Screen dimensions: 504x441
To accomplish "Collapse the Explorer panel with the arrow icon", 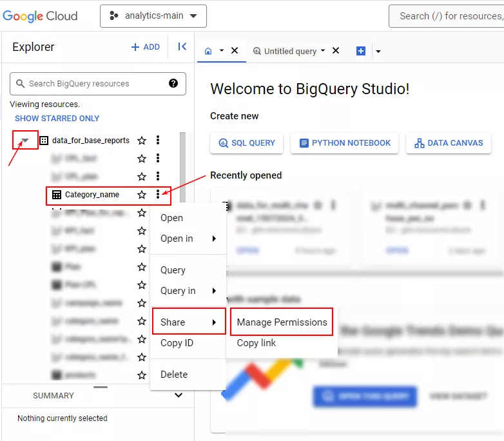I will point(182,46).
